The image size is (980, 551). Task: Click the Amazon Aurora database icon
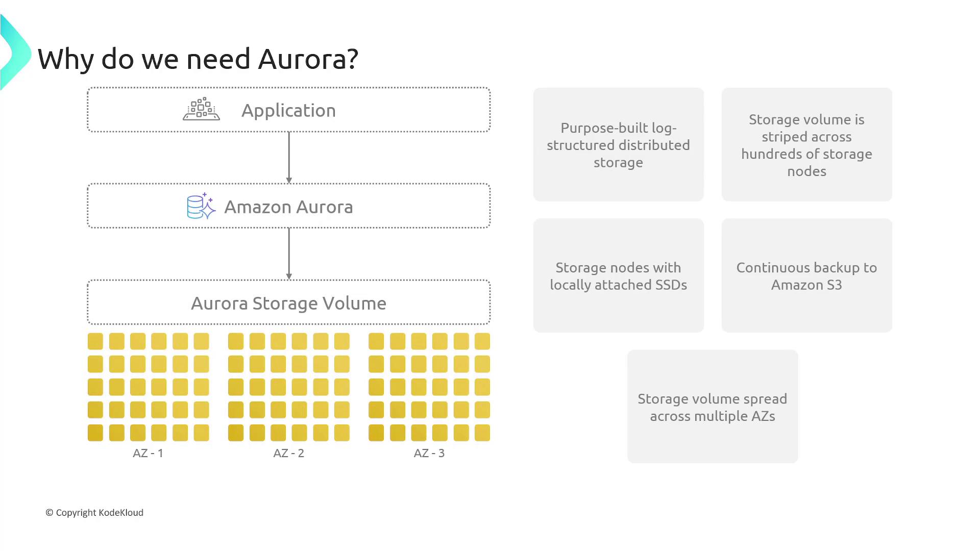click(201, 206)
